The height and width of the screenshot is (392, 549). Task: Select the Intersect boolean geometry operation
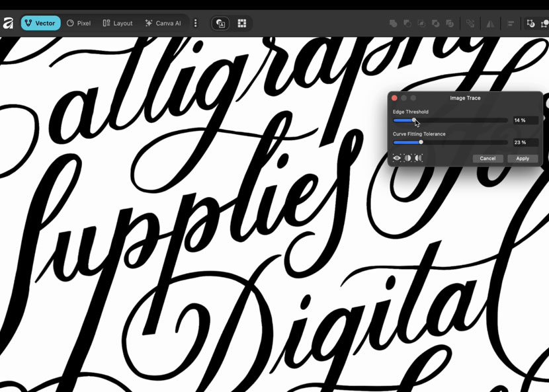click(x=421, y=23)
